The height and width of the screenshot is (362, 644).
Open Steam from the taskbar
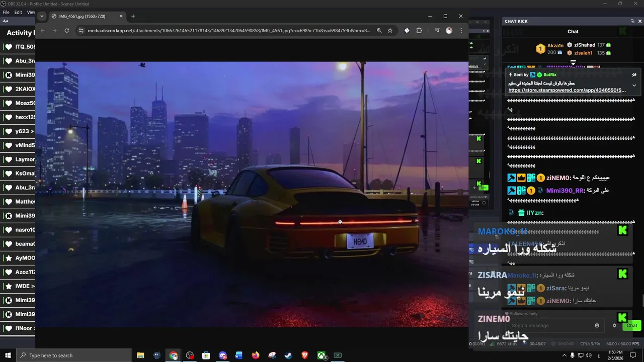[288, 355]
